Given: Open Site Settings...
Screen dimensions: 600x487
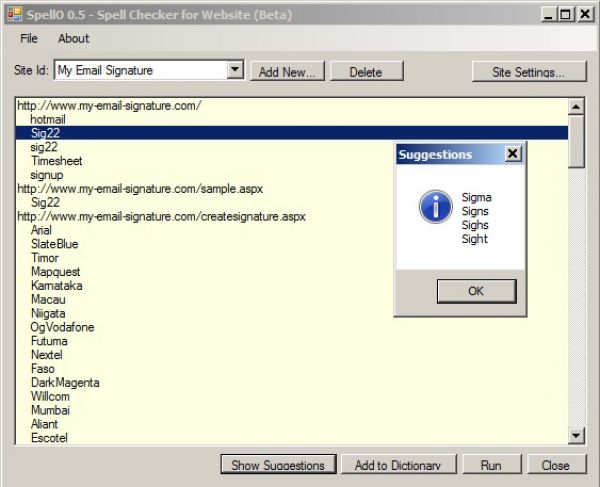Looking at the screenshot, I should (529, 72).
